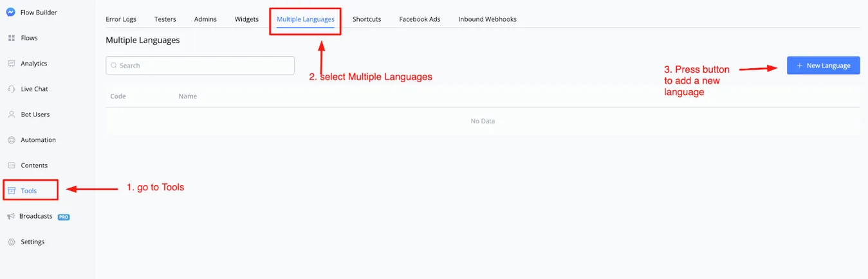Click the Flows grid icon
The image size is (868, 279).
pos(11,38)
